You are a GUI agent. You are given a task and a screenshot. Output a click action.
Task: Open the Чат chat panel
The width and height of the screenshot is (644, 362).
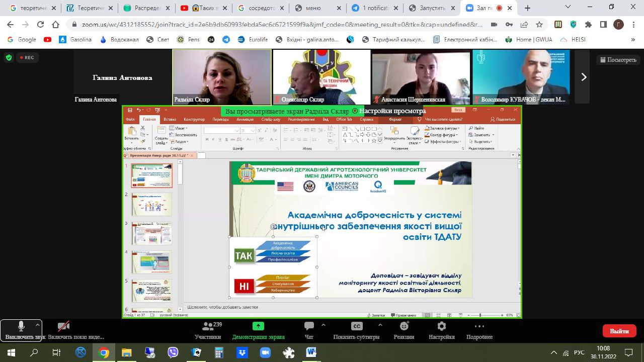pos(309,330)
